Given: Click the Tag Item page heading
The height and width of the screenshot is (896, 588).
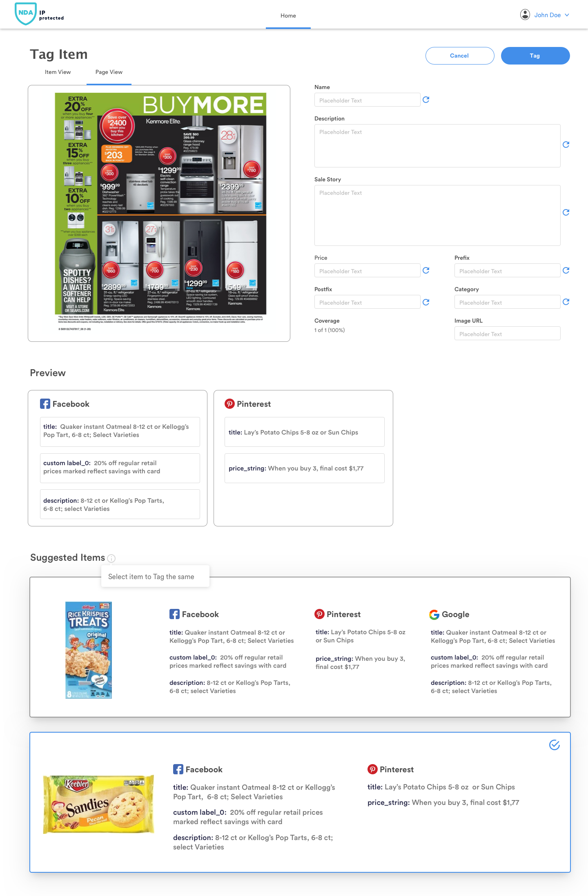Looking at the screenshot, I should click(x=59, y=54).
